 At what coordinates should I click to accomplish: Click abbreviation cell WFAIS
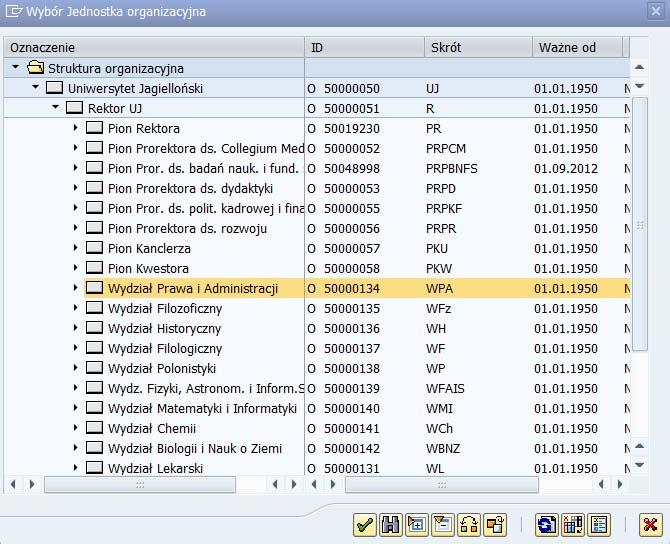tap(445, 388)
